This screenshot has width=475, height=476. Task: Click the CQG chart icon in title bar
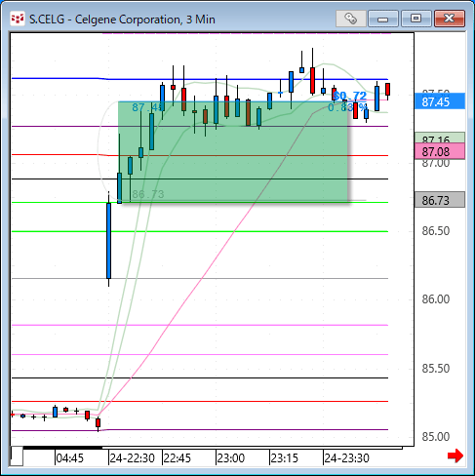coord(18,19)
